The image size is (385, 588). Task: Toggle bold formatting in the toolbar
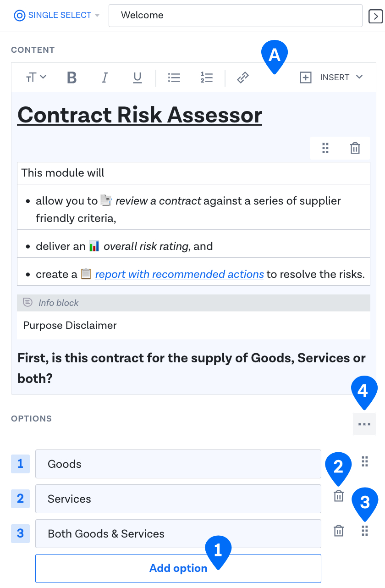[x=71, y=78]
